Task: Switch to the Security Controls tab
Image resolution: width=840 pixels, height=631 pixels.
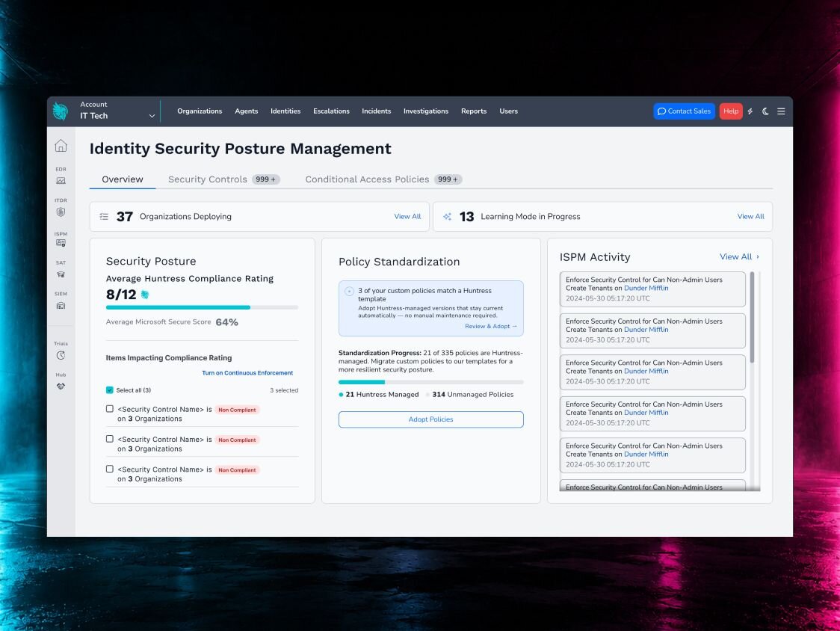Action: (x=224, y=179)
